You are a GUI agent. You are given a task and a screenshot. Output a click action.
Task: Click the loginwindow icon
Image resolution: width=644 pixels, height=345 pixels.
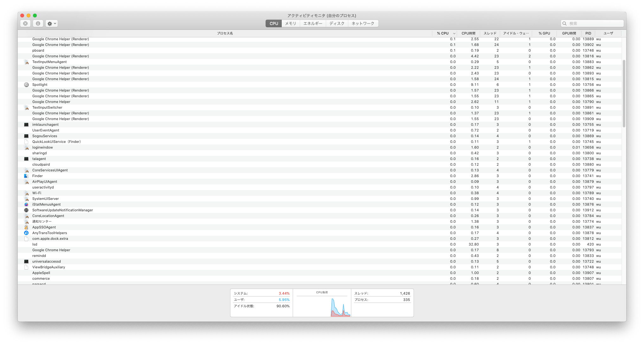[x=26, y=147]
